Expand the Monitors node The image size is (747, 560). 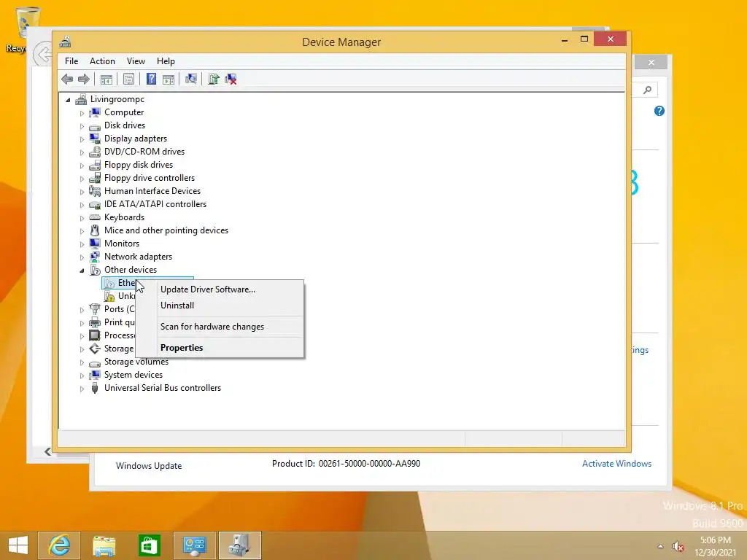82,244
